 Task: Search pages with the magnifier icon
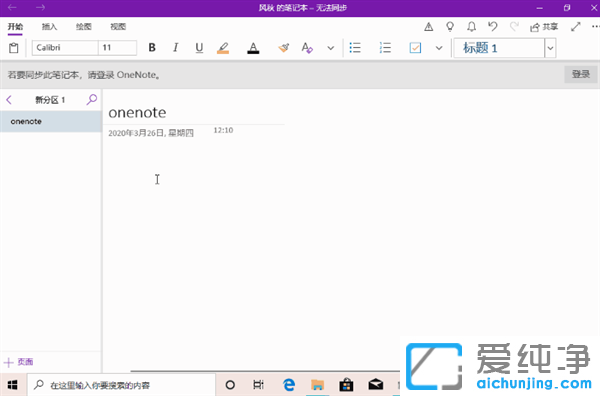click(91, 100)
